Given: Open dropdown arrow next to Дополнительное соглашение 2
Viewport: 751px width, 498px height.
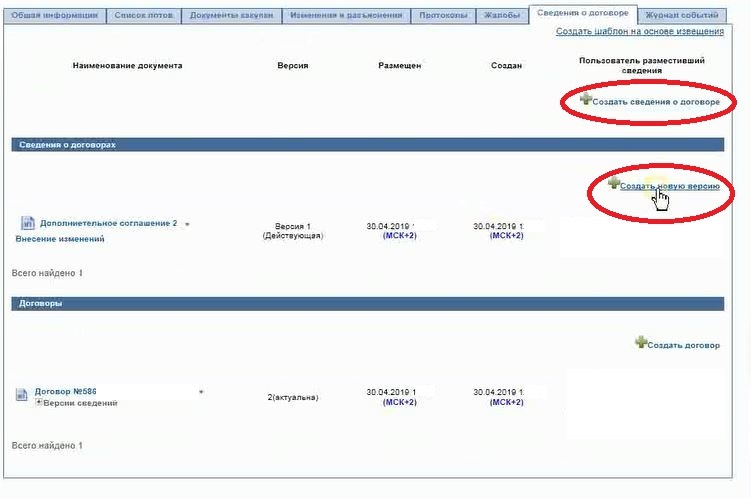Looking at the screenshot, I should click(x=187, y=224).
